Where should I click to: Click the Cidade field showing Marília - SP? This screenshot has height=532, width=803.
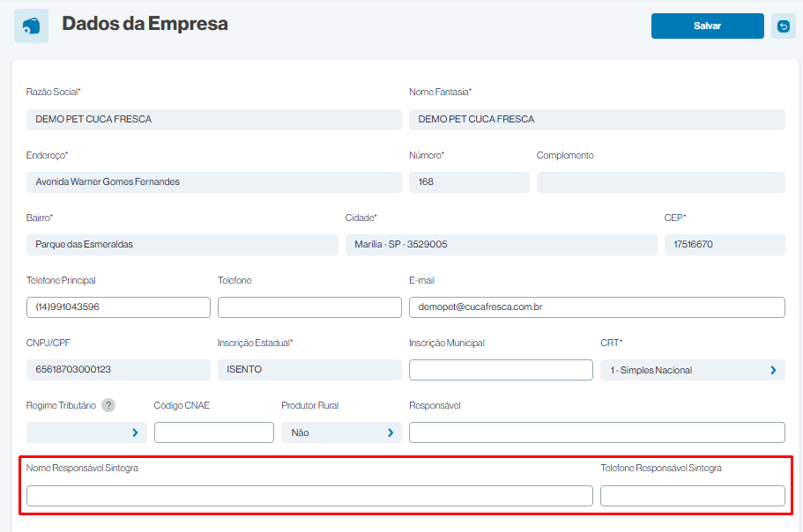tap(502, 245)
